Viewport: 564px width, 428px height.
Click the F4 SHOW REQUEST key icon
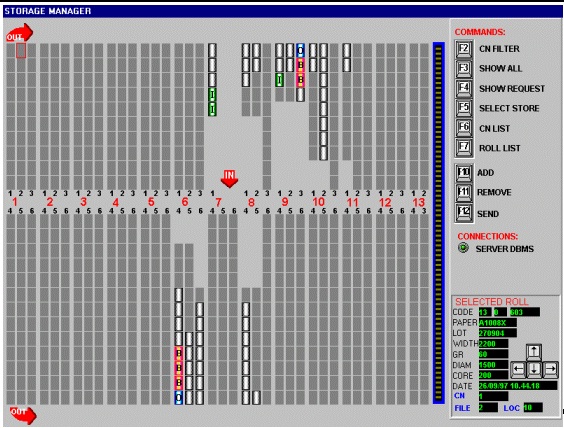point(464,89)
